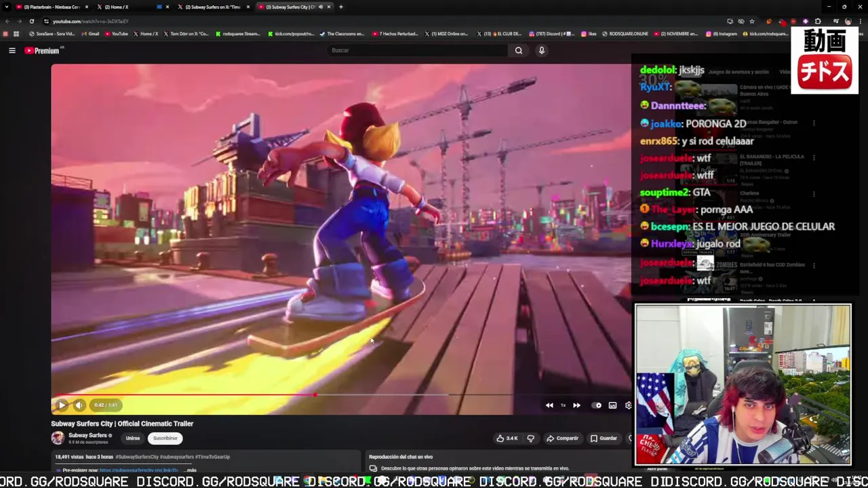Click 'Reproducción del chat en vivo' heading
The width and height of the screenshot is (868, 488).
[x=401, y=457]
